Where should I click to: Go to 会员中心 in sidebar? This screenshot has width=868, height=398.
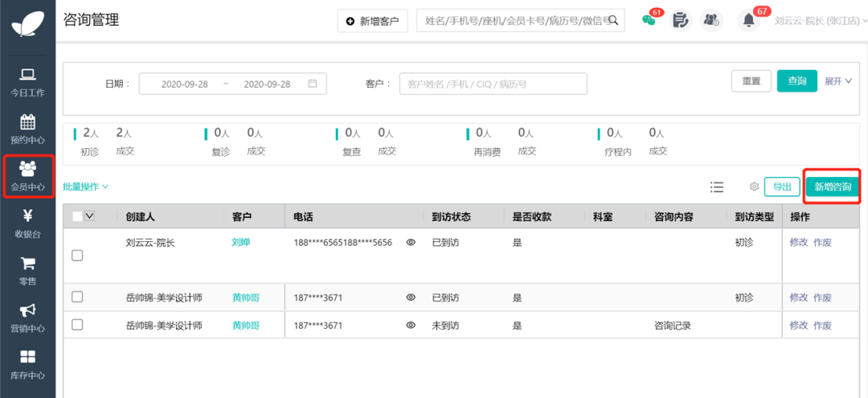pyautogui.click(x=27, y=176)
